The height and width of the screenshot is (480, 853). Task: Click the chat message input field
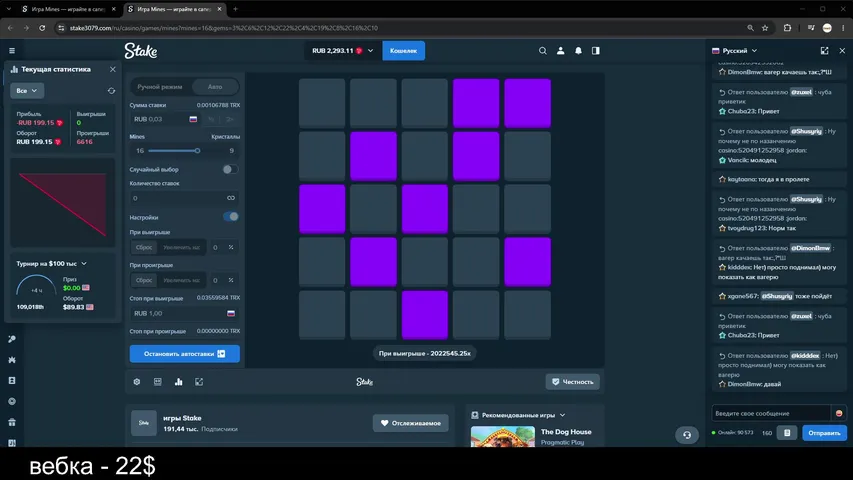tap(771, 414)
